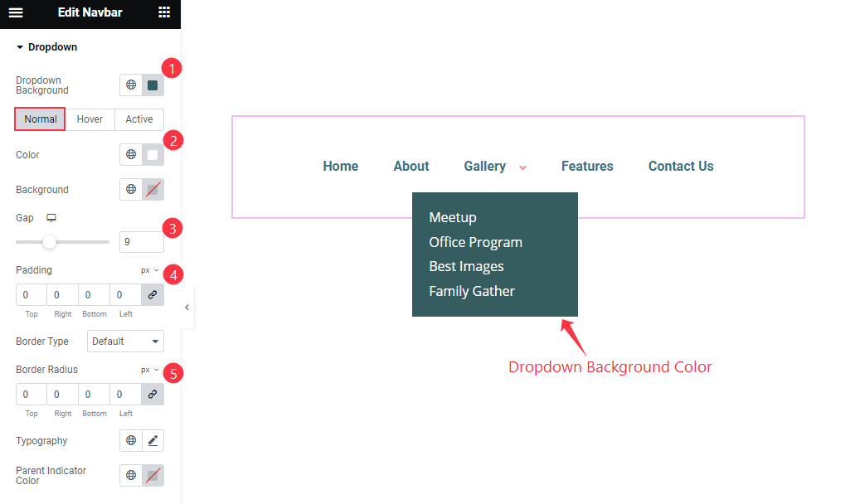The width and height of the screenshot is (855, 504).
Task: Pick the Dropdown Background color swatch
Action: tap(153, 85)
